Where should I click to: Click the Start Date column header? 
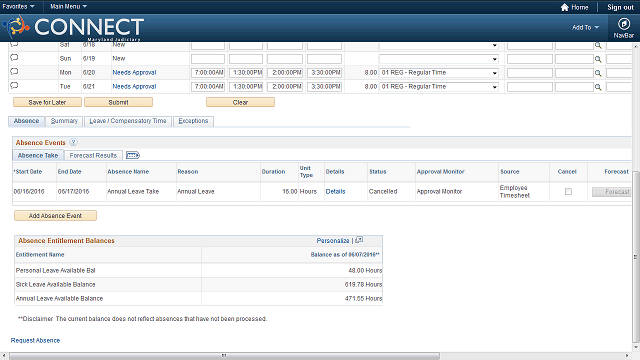pyautogui.click(x=28, y=172)
